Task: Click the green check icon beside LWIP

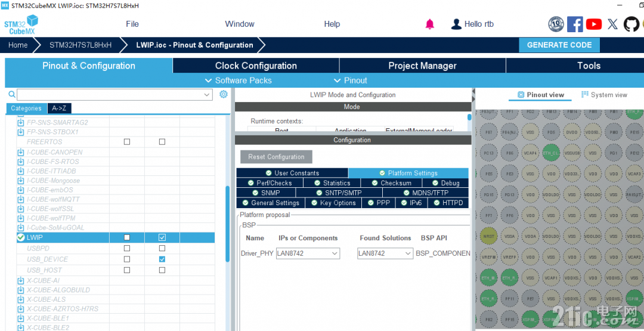Action: pyautogui.click(x=20, y=237)
